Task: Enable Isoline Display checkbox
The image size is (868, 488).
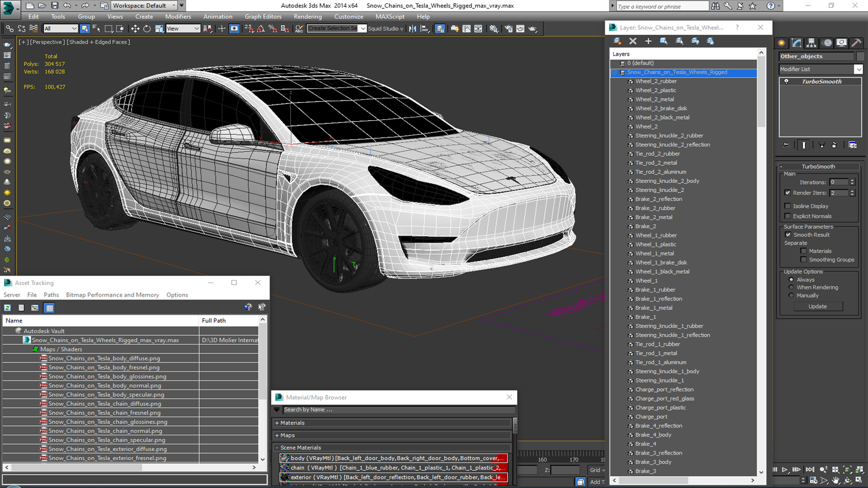Action: click(788, 206)
